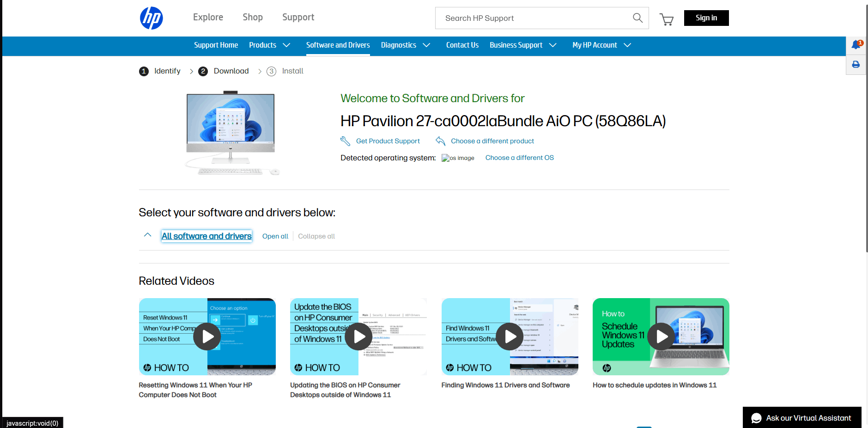Click the All software and drivers link

point(206,236)
